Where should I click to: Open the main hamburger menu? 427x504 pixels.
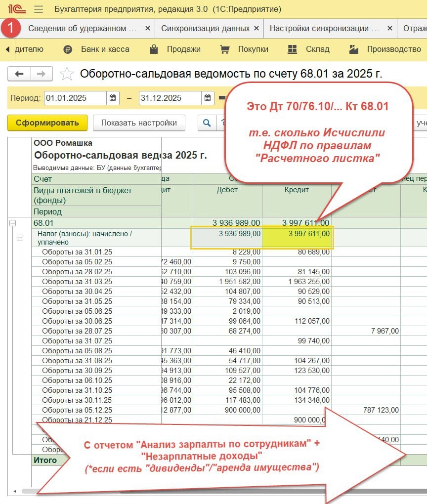(39, 9)
